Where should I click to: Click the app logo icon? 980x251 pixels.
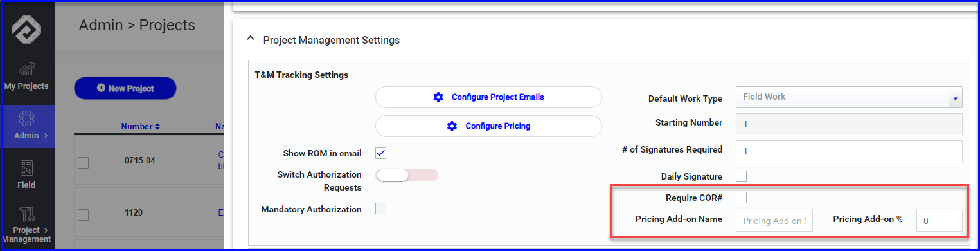click(27, 30)
